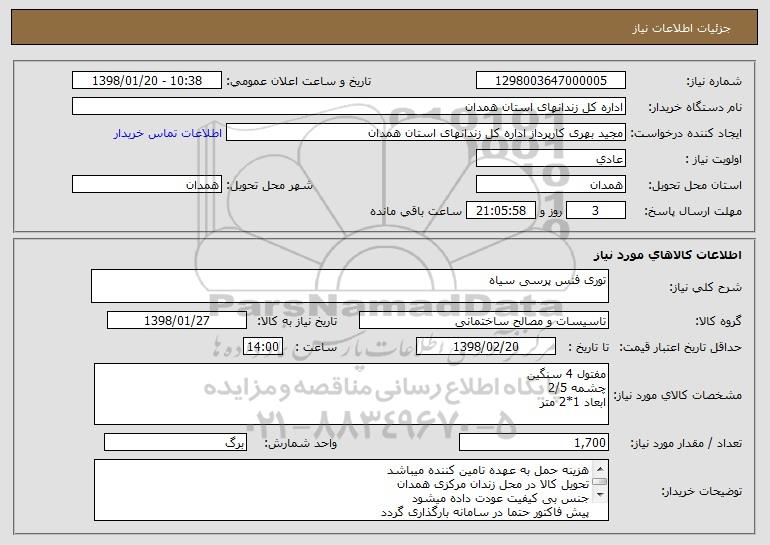Click the scroll up arrow of buyer notes
This screenshot has width=770, height=545.
tap(600, 467)
